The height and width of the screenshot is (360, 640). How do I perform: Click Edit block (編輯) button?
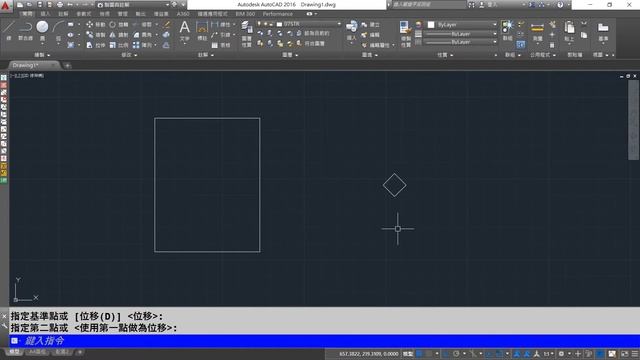point(371,35)
